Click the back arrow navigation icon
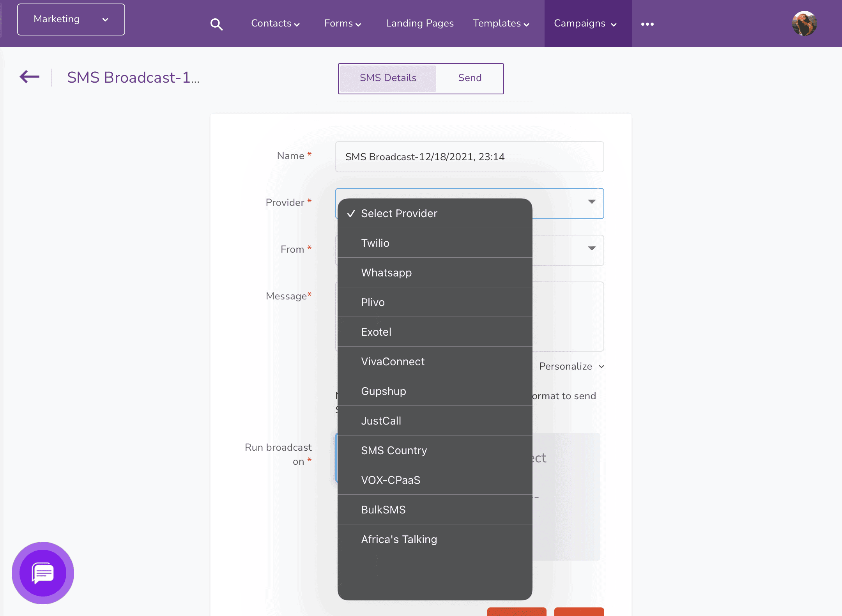The image size is (842, 616). tap(29, 77)
